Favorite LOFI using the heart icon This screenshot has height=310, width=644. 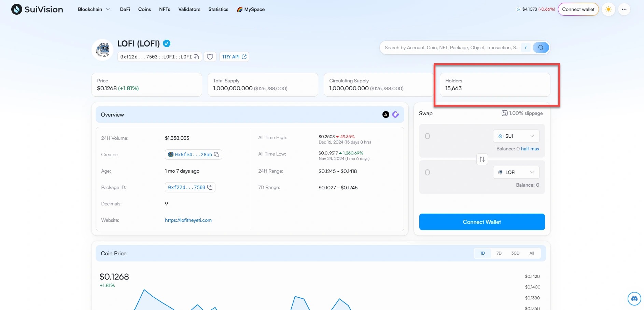click(210, 57)
